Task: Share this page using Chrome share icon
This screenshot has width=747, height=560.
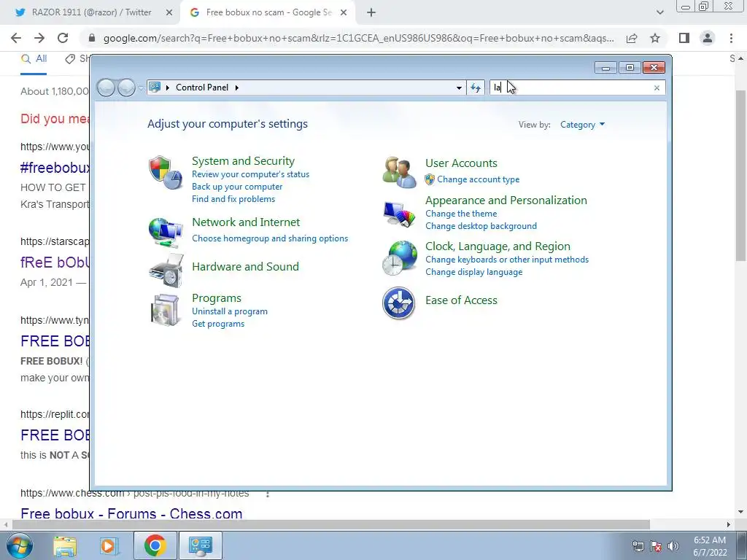Action: (x=632, y=38)
